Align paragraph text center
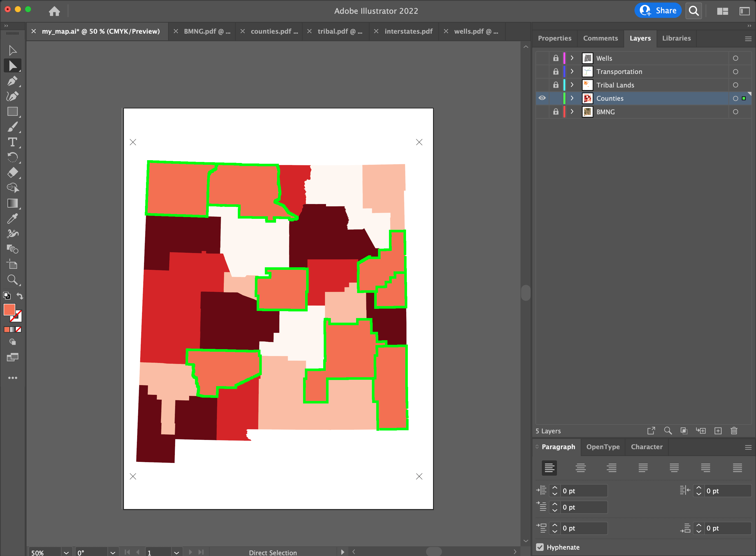Viewport: 756px width, 556px height. 580,468
